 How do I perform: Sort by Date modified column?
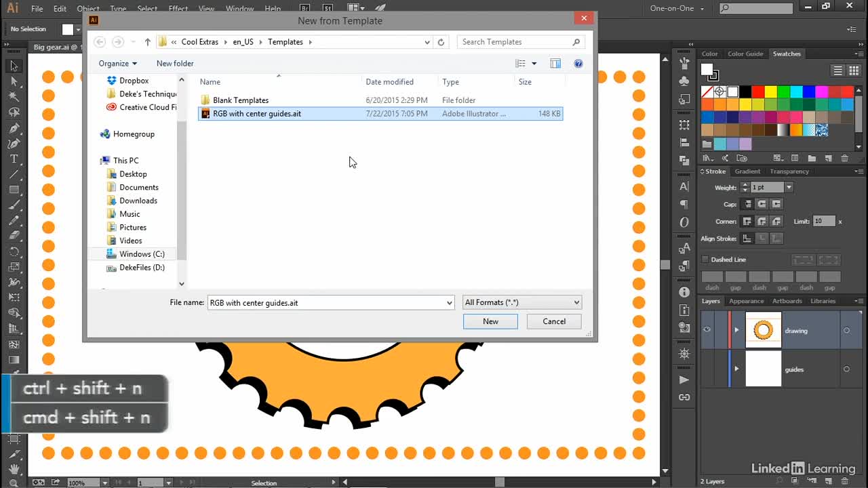[389, 82]
